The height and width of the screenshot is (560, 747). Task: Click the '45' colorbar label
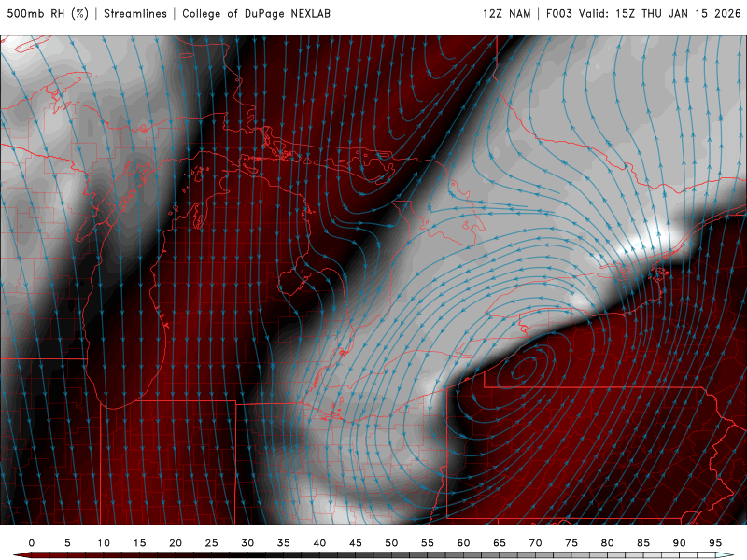pos(356,543)
